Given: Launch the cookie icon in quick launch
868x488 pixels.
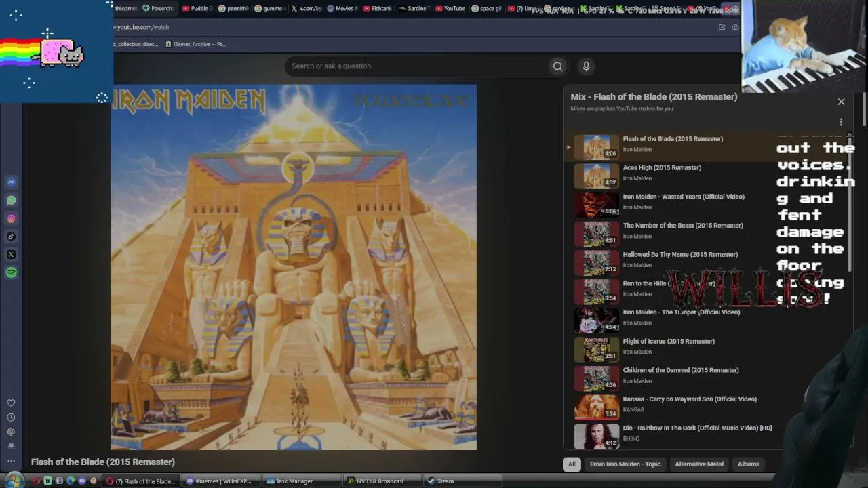Looking at the screenshot, I should pos(94,481).
